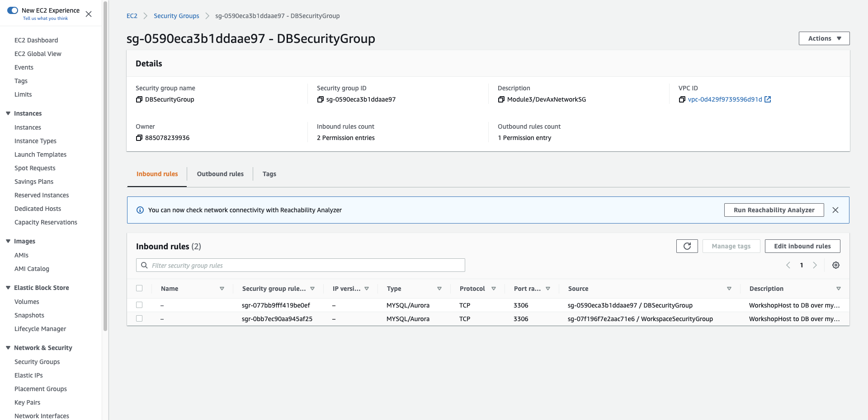The image size is (868, 420).
Task: Collapse the Network & Security section
Action: point(8,348)
